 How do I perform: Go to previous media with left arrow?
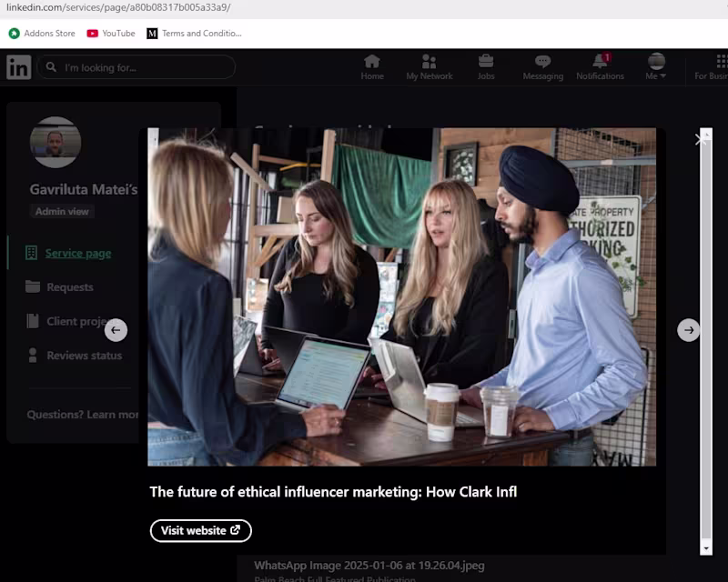coord(116,330)
